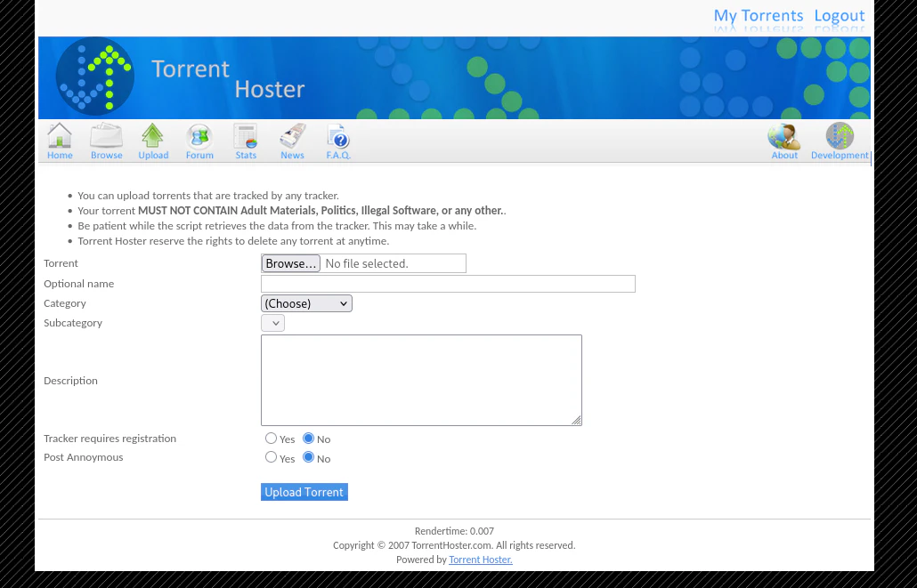
Task: Click the Stats chart icon
Action: (246, 135)
